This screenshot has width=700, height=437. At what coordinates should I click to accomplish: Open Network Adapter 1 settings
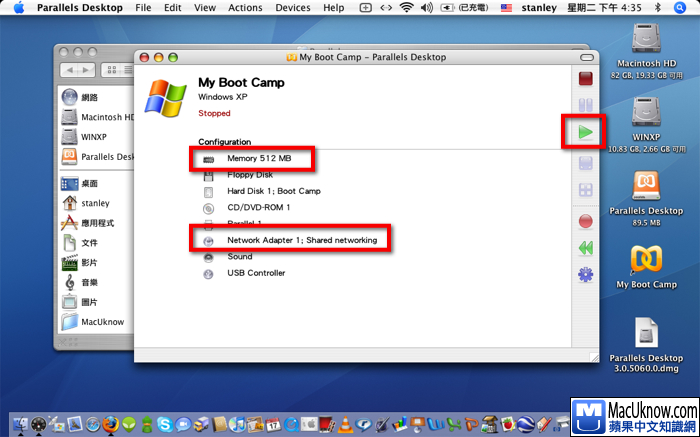pos(301,240)
